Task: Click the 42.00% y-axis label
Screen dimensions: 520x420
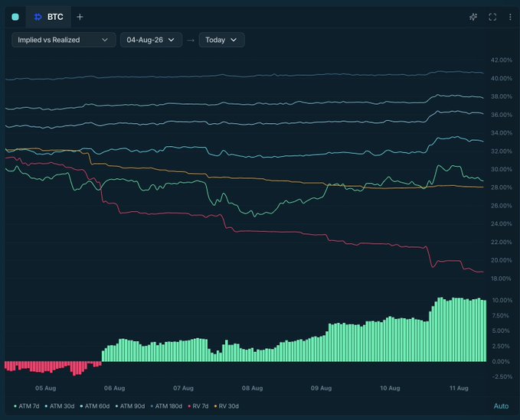Action: coord(502,60)
